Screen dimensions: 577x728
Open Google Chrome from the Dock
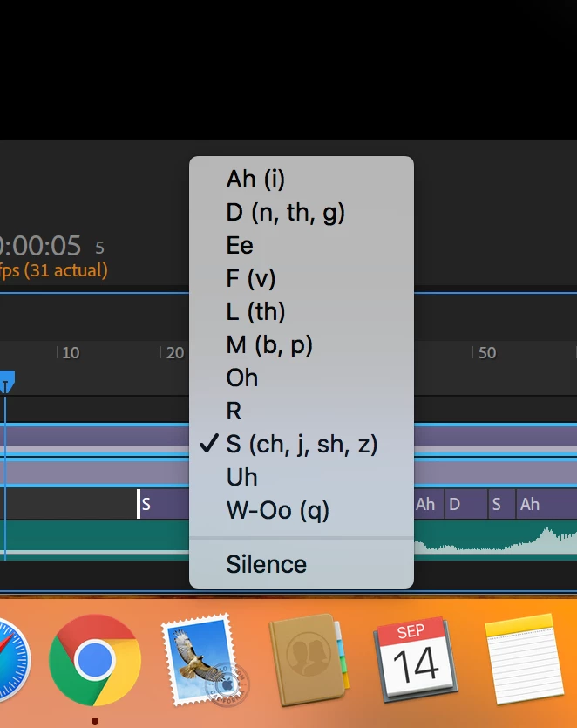[x=95, y=660]
